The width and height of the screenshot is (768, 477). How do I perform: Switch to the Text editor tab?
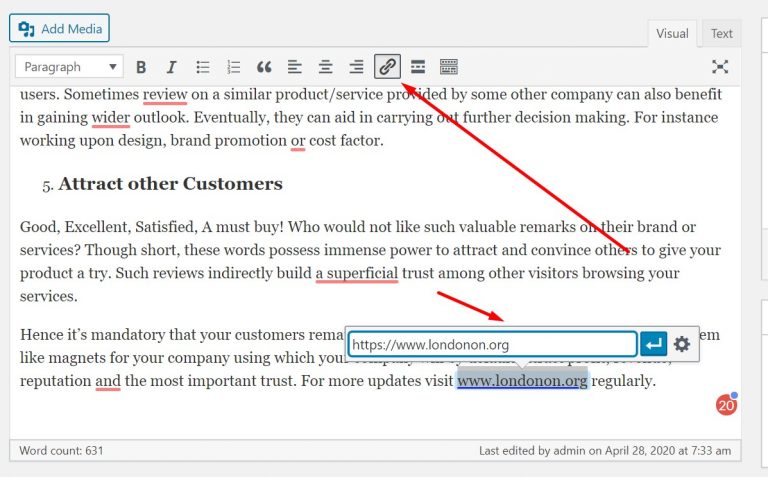[721, 33]
